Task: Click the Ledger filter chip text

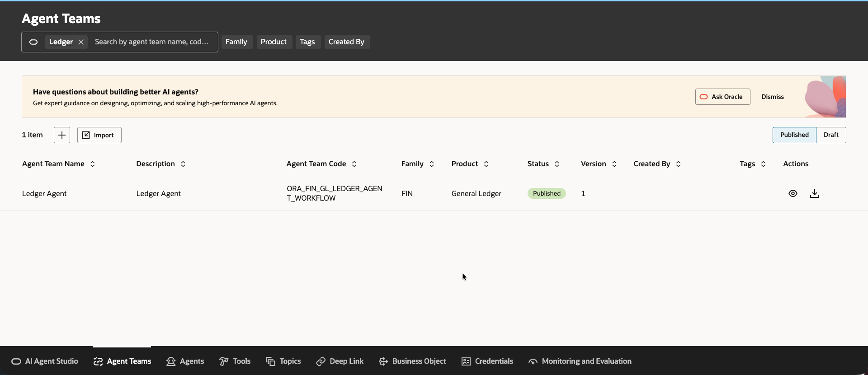Action: point(61,42)
